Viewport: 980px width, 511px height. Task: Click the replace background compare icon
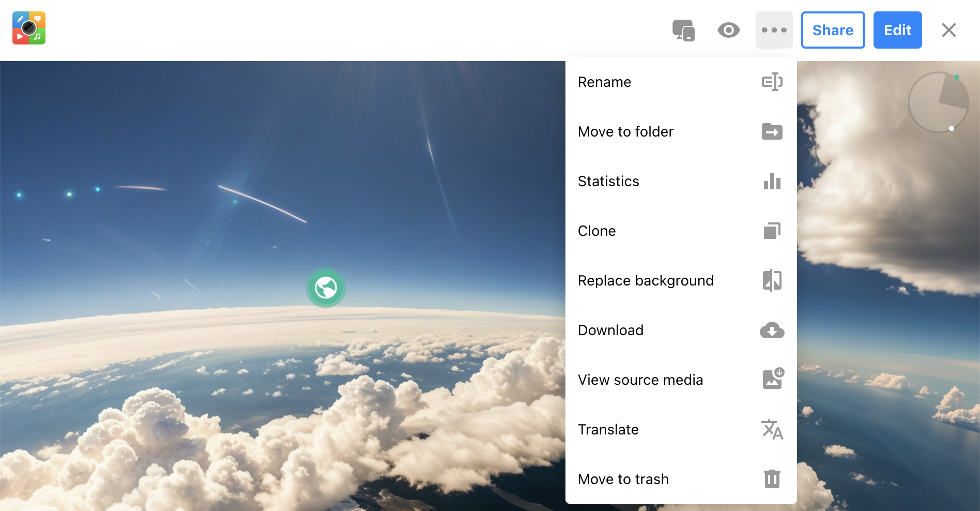point(772,280)
